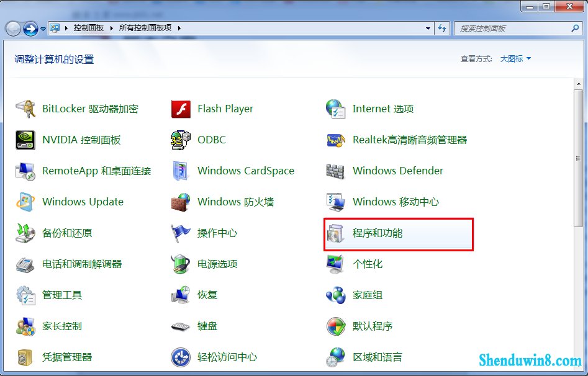Open the 家庭组 spheres icon
Screen dimensions: 588x376
pyautogui.click(x=336, y=295)
